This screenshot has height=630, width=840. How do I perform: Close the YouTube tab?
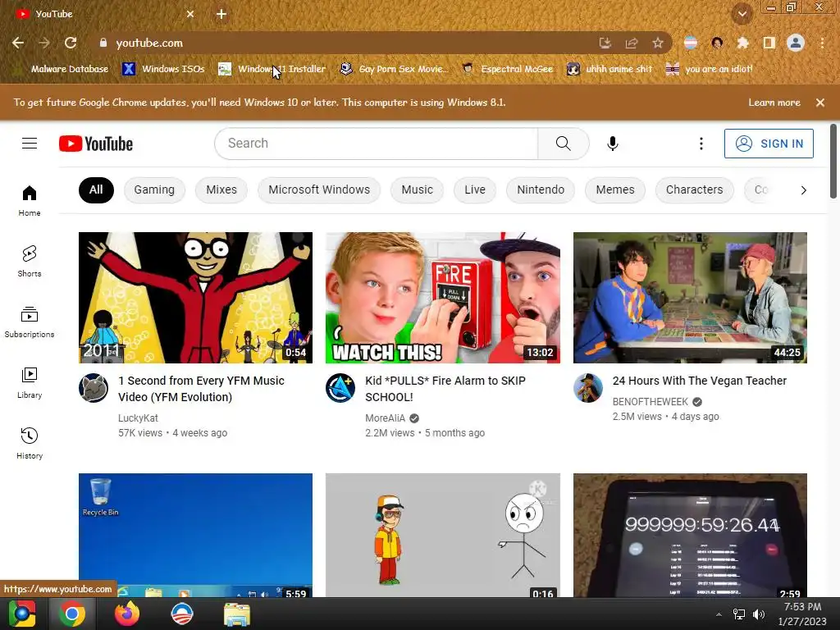click(190, 14)
